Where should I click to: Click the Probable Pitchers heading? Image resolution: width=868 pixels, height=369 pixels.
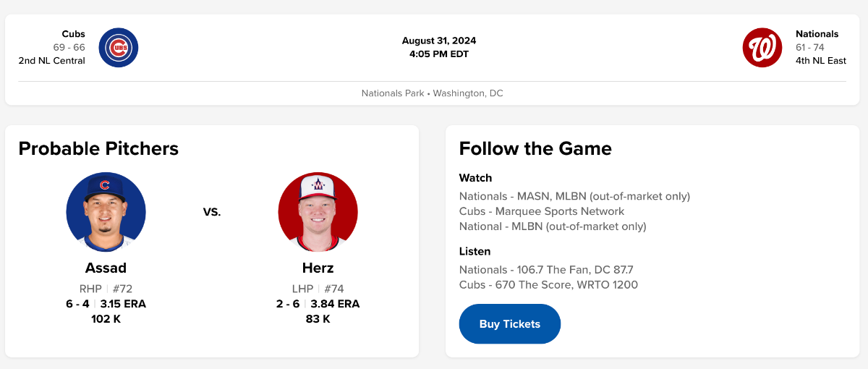point(98,148)
